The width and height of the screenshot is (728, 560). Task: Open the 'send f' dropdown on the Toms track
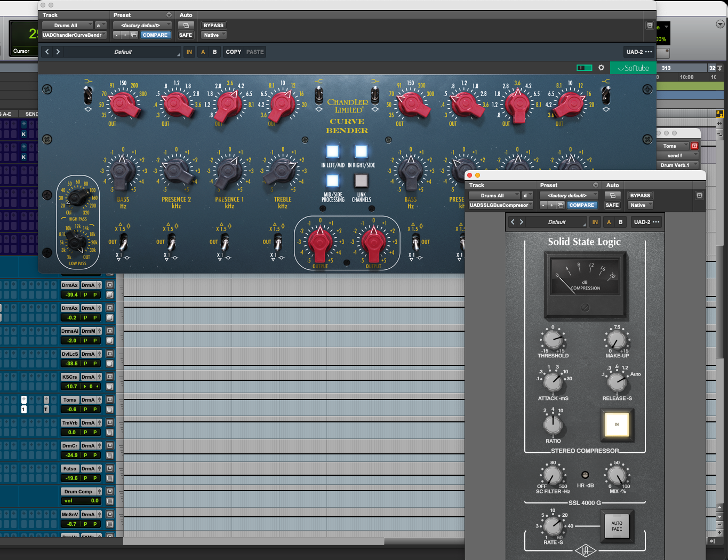click(x=677, y=155)
